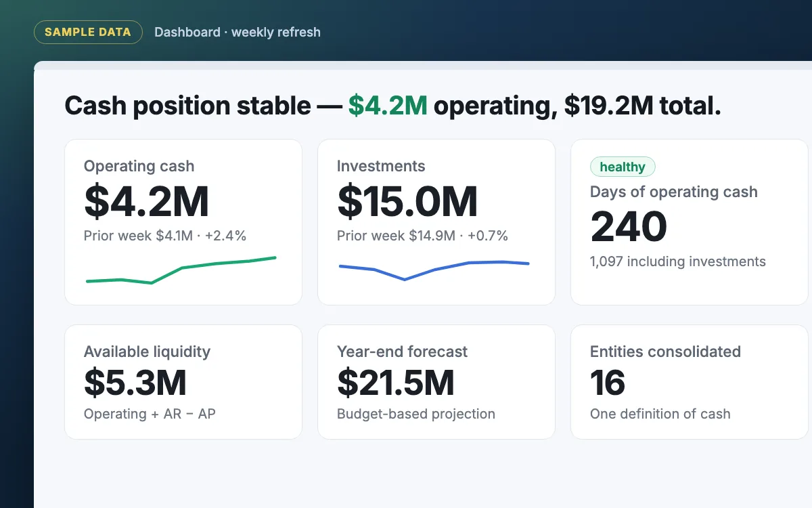This screenshot has width=812, height=508.
Task: Open the Operating cash card label
Action: 139,166
